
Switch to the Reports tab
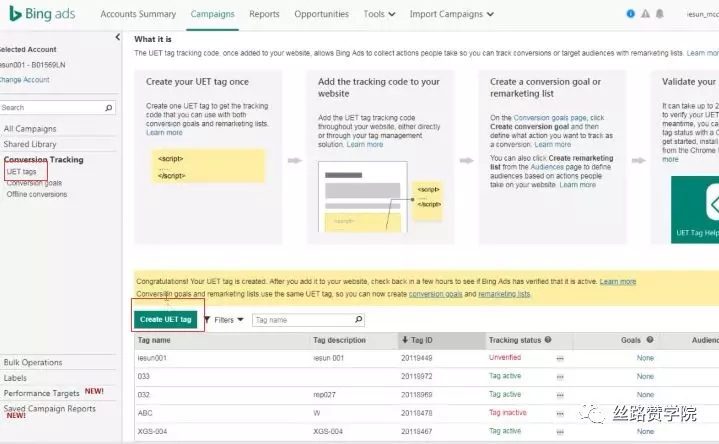tap(264, 14)
